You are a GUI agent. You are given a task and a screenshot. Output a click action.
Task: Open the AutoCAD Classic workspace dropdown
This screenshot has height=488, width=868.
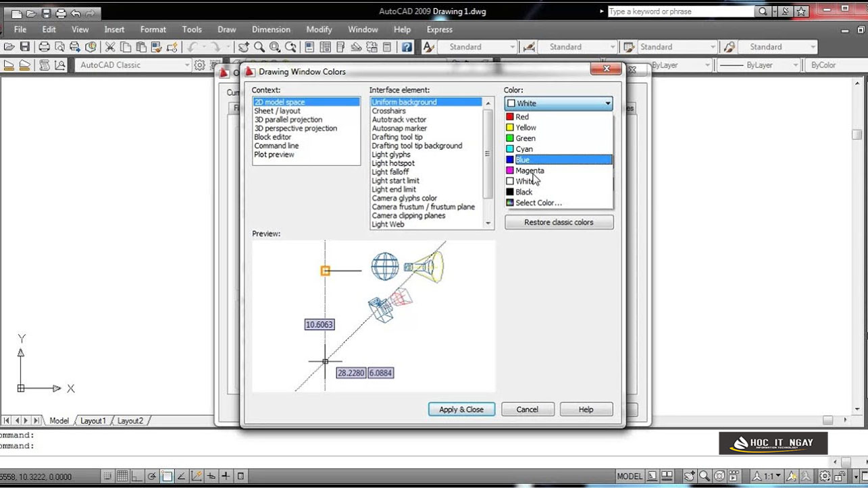[x=134, y=65]
